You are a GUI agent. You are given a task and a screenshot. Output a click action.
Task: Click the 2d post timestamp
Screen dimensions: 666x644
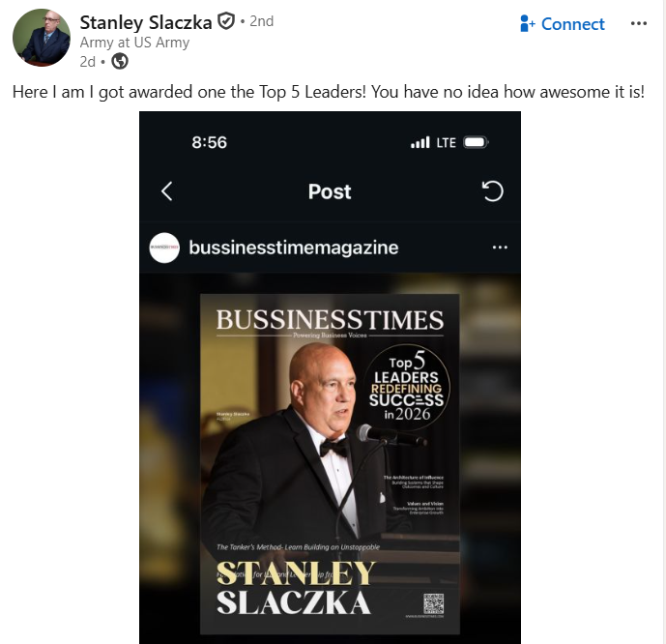[87, 61]
